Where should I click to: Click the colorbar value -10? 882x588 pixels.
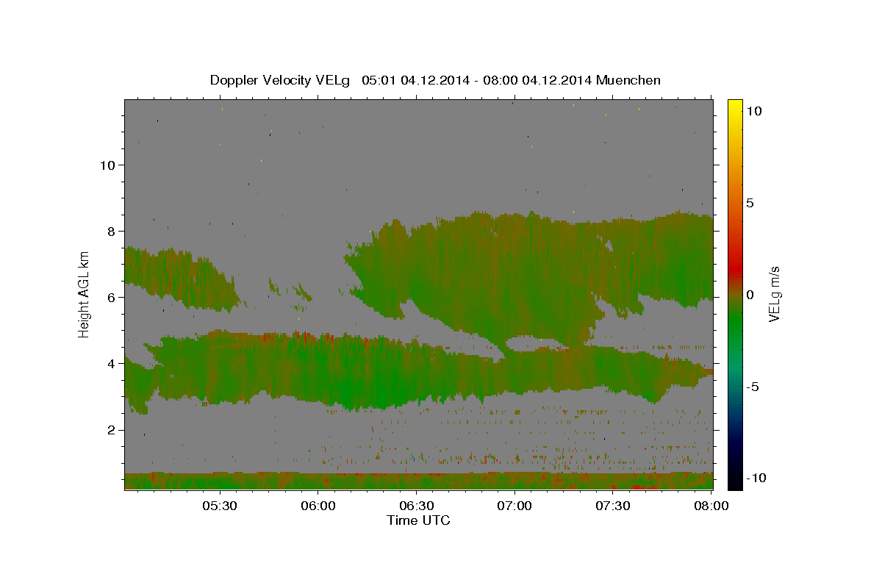click(756, 478)
